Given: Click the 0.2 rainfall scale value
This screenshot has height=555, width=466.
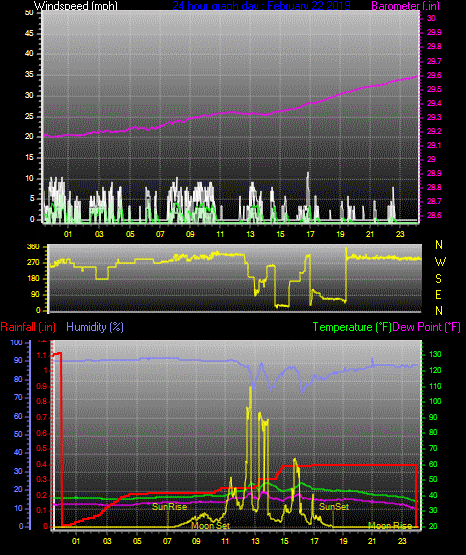Looking at the screenshot, I should pyautogui.click(x=42, y=495).
